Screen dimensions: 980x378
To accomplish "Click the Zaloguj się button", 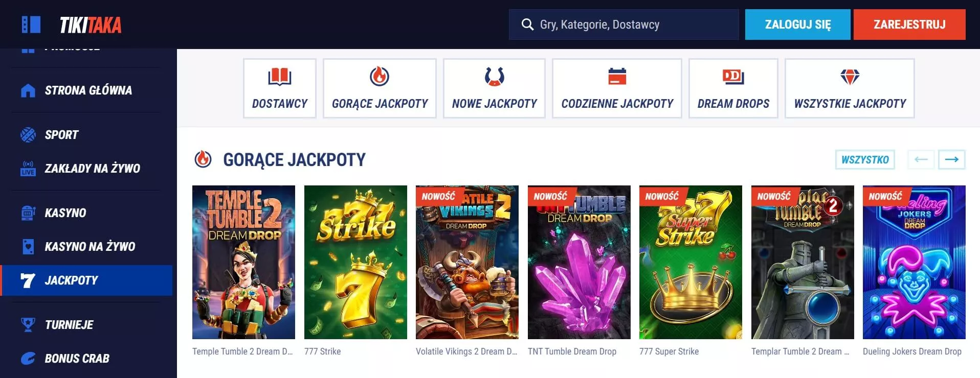I will tap(797, 25).
